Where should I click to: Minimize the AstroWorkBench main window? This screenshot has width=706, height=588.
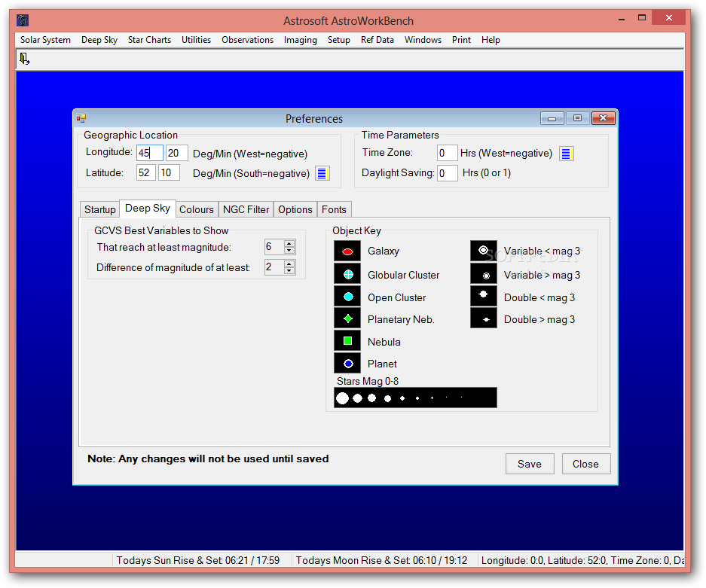(622, 19)
